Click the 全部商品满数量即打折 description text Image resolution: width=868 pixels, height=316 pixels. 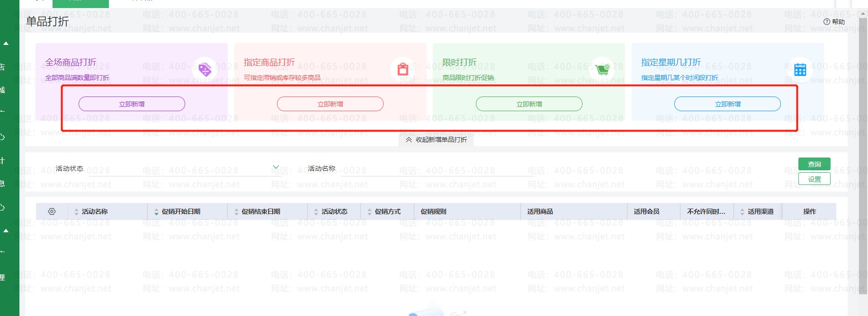point(77,78)
